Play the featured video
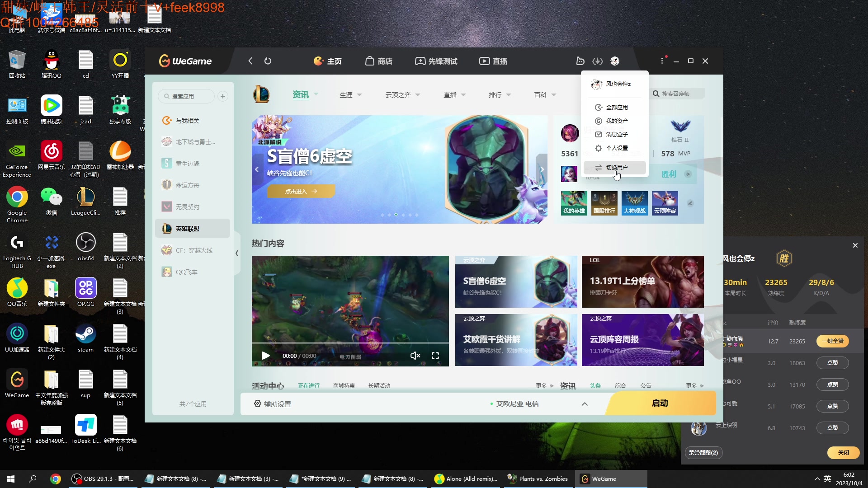This screenshot has width=868, height=488. [x=265, y=356]
